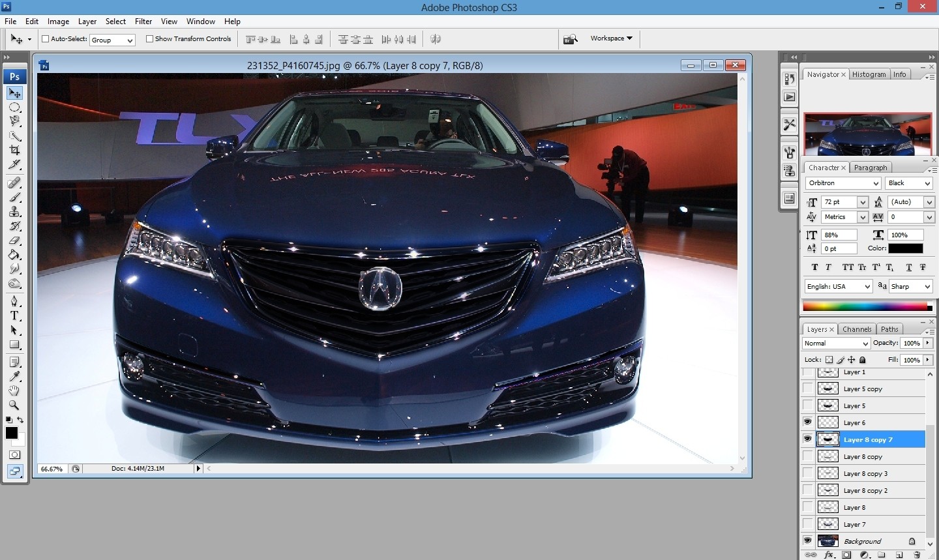Open kerning Metrics dropdown
This screenshot has height=560, width=939.
point(863,217)
